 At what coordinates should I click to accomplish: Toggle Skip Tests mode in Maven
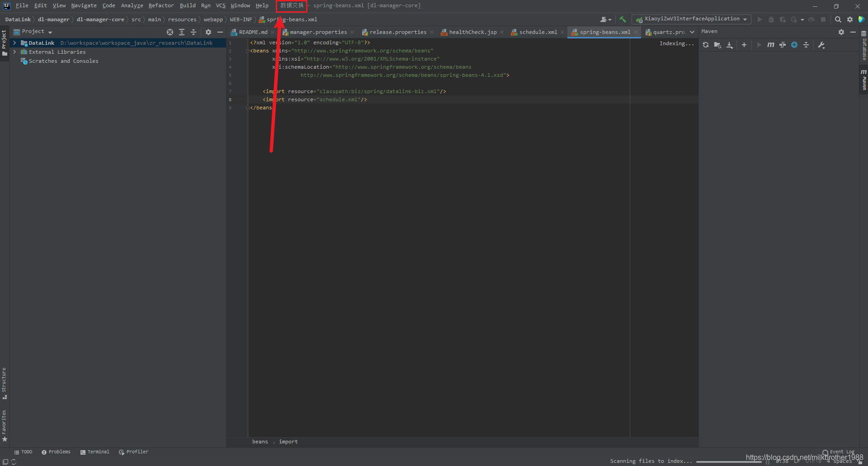[794, 45]
